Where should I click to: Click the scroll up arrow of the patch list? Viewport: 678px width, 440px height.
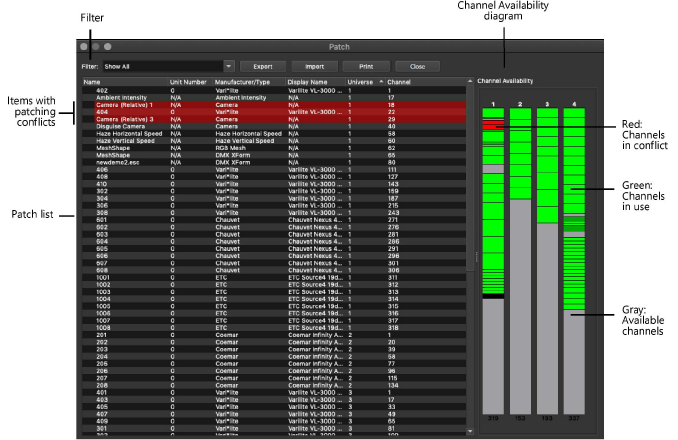(x=470, y=81)
